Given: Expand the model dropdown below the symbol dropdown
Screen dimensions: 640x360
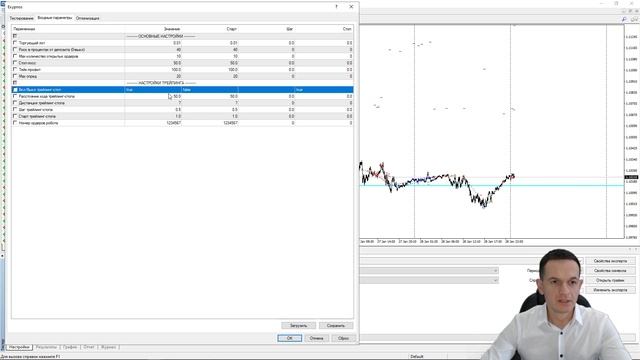Looking at the screenshot, I should [x=495, y=280].
